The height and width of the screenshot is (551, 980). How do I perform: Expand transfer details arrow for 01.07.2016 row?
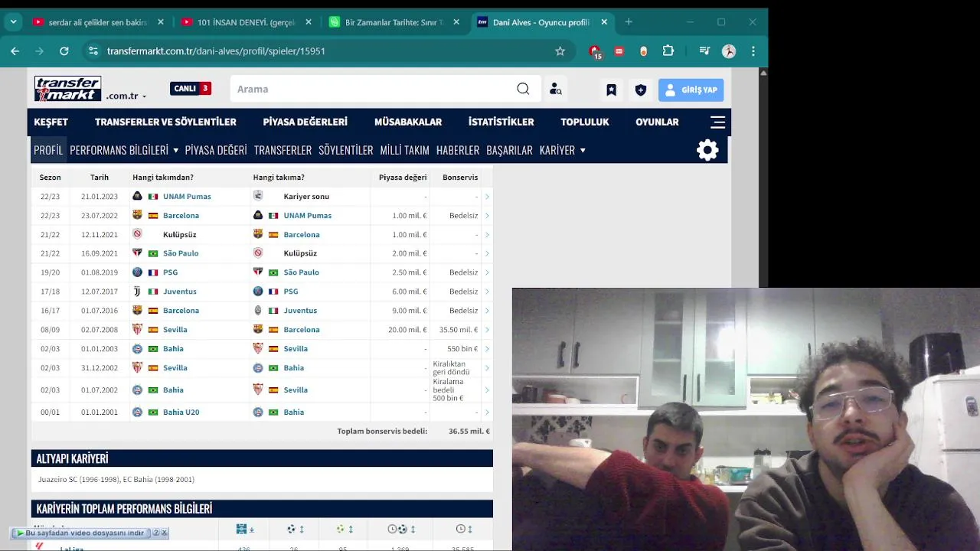[487, 311]
